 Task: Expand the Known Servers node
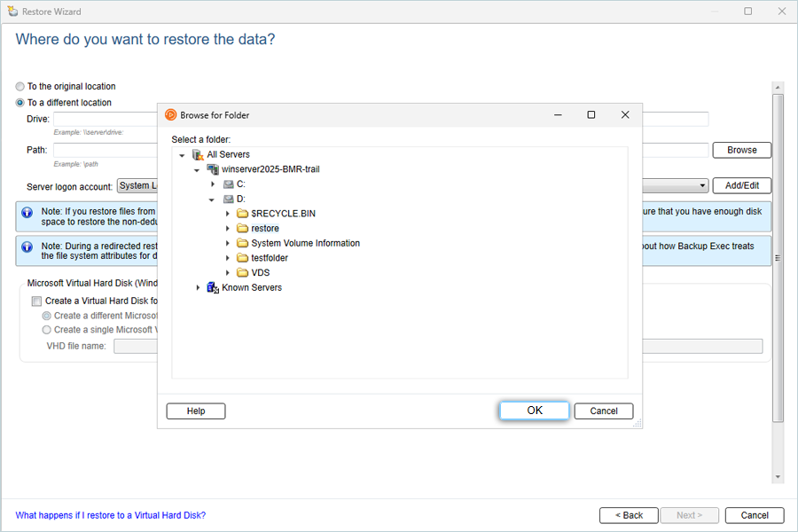pos(198,287)
